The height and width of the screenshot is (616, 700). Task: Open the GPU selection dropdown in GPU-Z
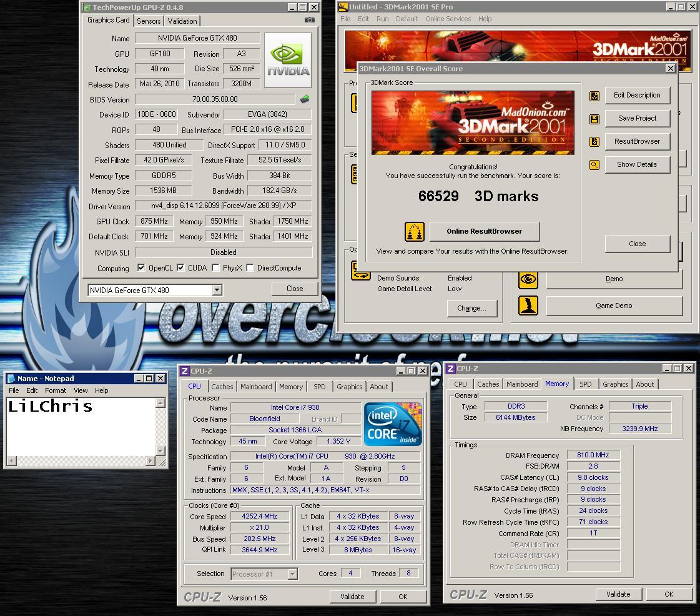pos(217,291)
